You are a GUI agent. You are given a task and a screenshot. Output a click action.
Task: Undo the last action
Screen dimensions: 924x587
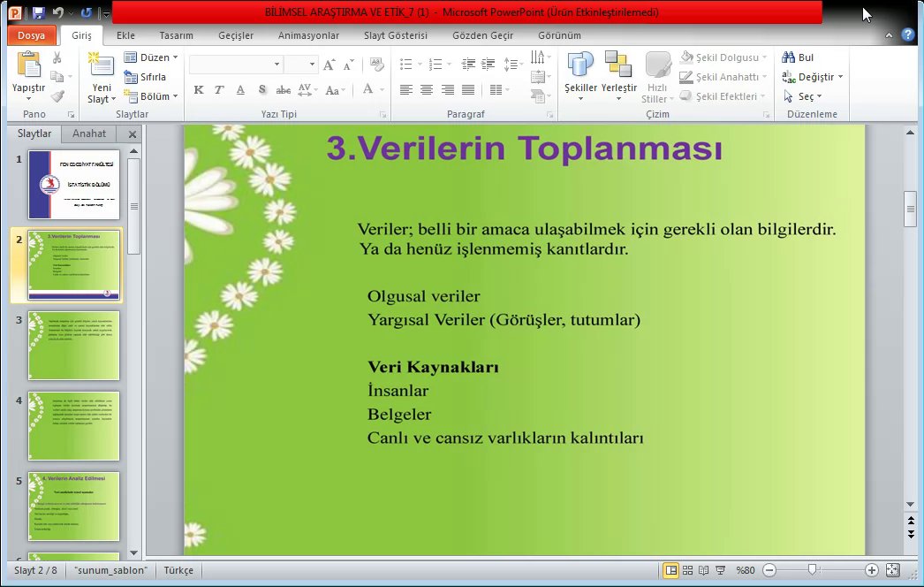click(x=57, y=12)
